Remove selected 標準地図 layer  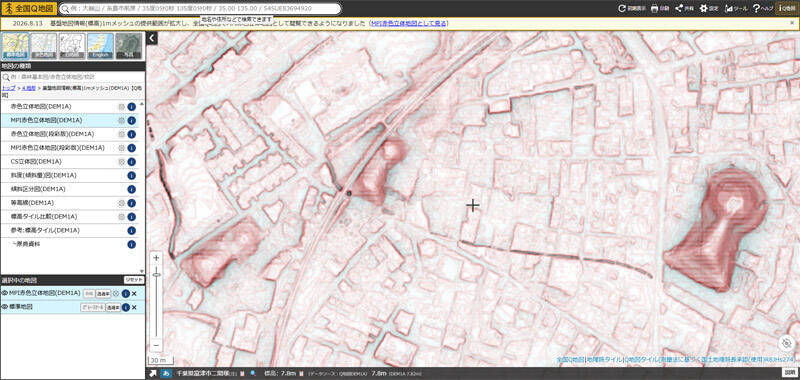click(134, 307)
